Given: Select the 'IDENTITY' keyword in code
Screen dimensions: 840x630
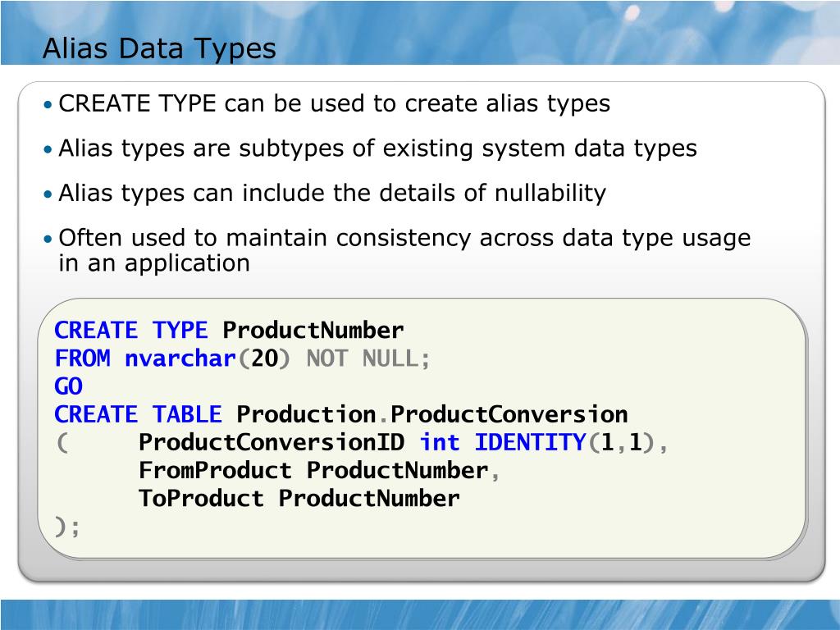Looking at the screenshot, I should pos(531,442).
